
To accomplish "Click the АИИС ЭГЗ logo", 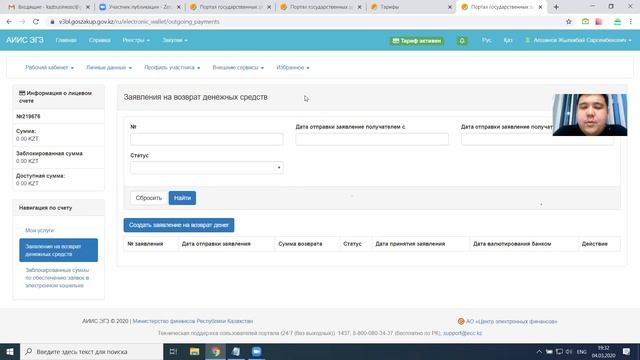I will (24, 40).
